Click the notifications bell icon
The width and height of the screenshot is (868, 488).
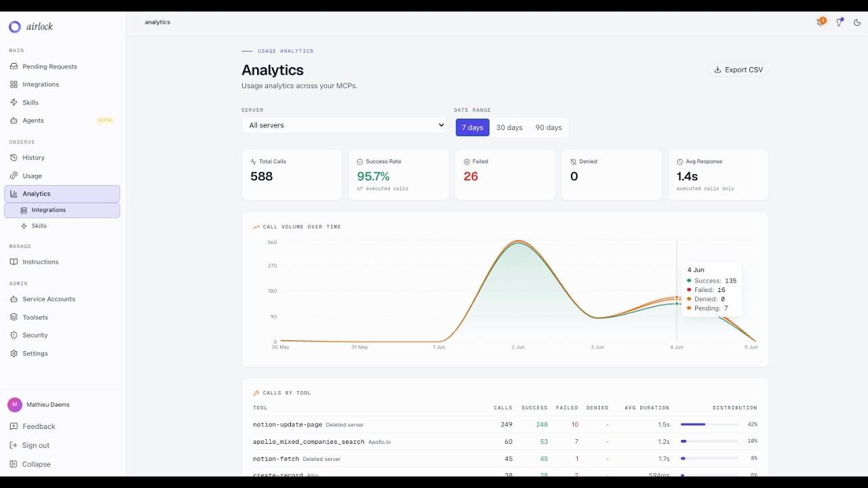821,22
